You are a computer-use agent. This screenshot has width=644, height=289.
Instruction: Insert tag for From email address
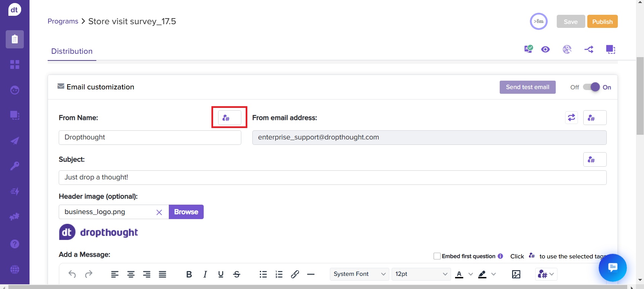point(595,118)
